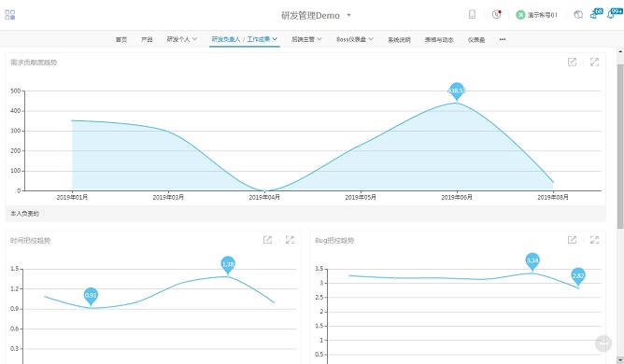This screenshot has width=624, height=364.
Task: Open the clock reminder icon with red dot
Action: [496, 14]
